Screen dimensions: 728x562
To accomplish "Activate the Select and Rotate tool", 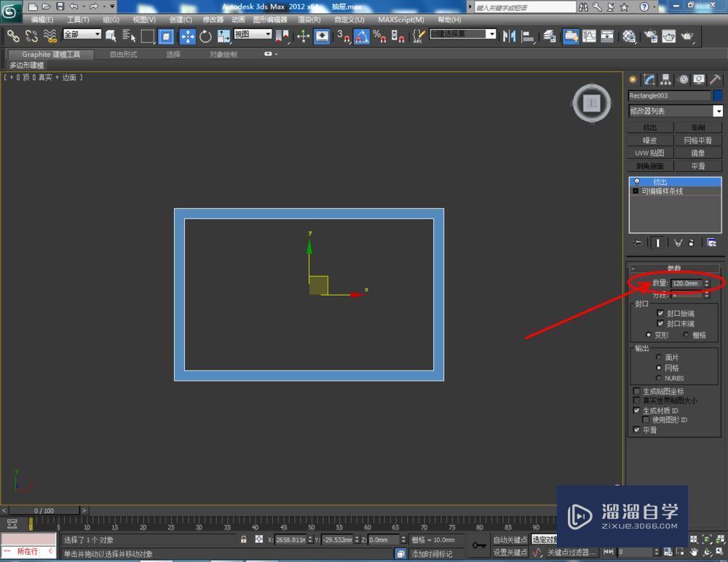I will (207, 33).
